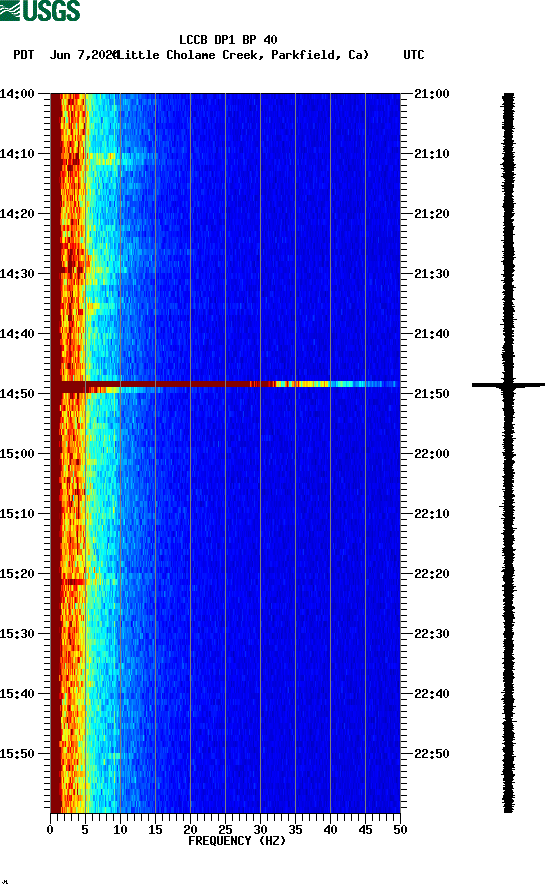Click the 'Jun 7' date text
This screenshot has width=552, height=893.
pos(67,55)
